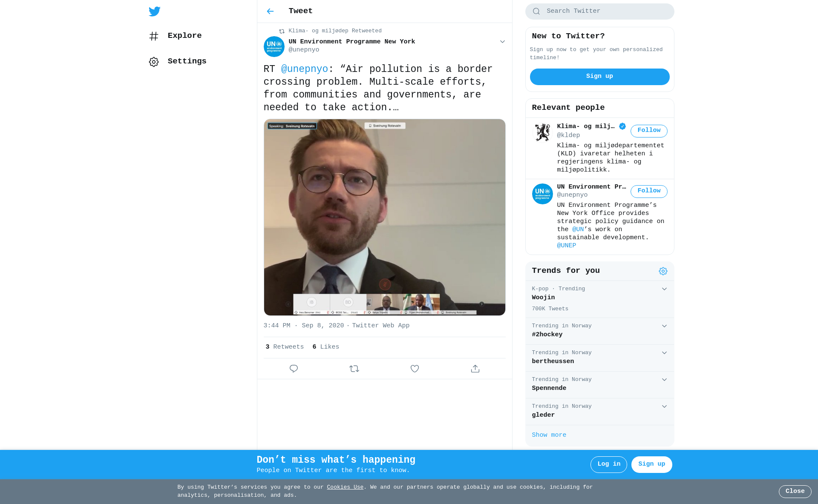
Task: Follow the @kldep account
Action: (648, 131)
